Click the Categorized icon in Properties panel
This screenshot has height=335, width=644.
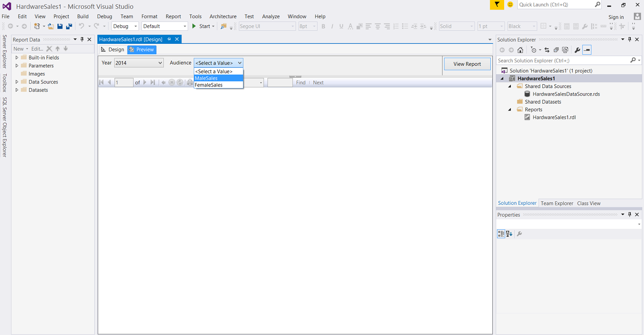501,234
